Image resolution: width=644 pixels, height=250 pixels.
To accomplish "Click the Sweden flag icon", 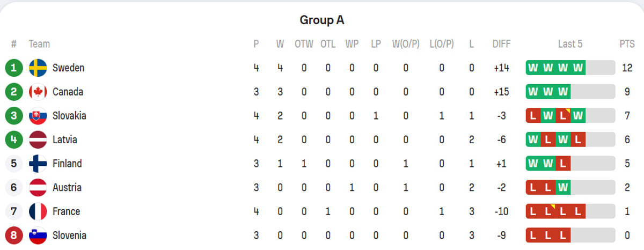I will click(x=38, y=68).
